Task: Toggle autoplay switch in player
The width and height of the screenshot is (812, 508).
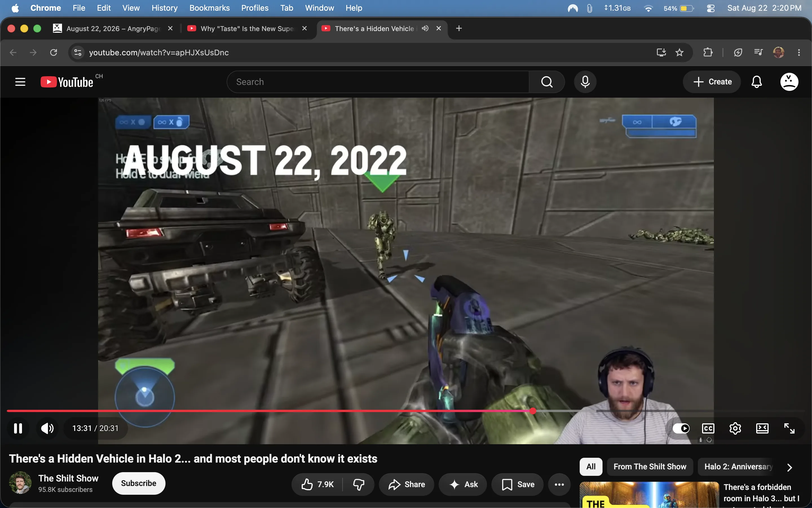Action: (x=681, y=428)
